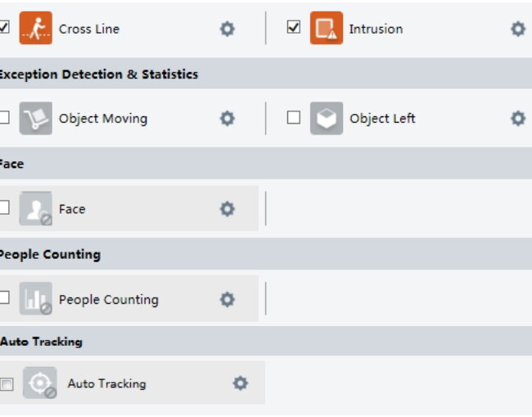Click the orange Cross Line icon
This screenshot has height=417, width=532.
pyautogui.click(x=36, y=28)
